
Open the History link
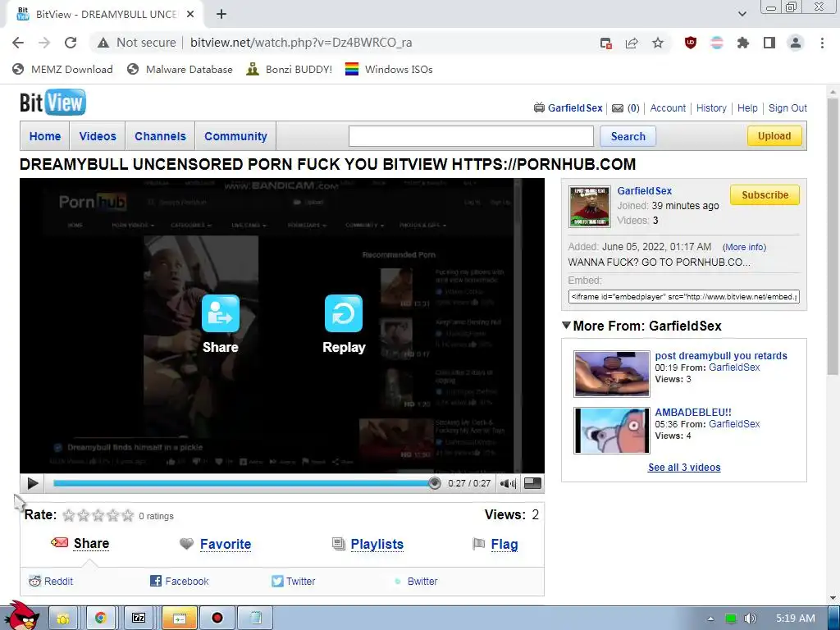[x=711, y=108]
